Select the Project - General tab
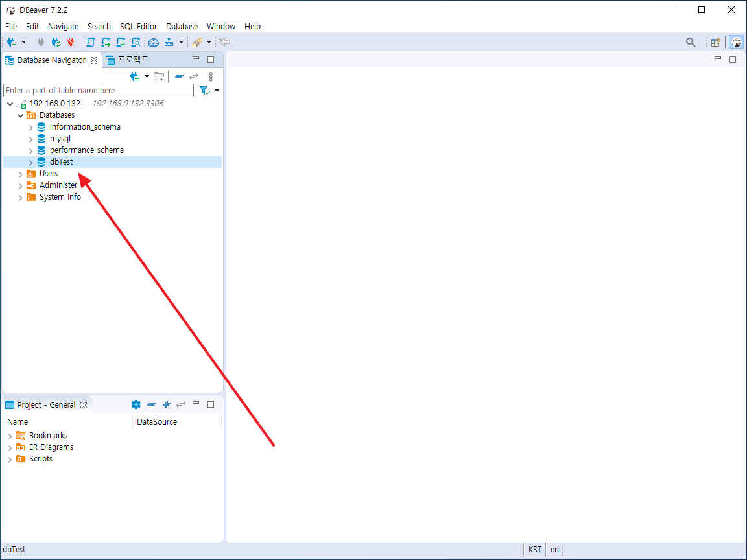 tap(46, 404)
